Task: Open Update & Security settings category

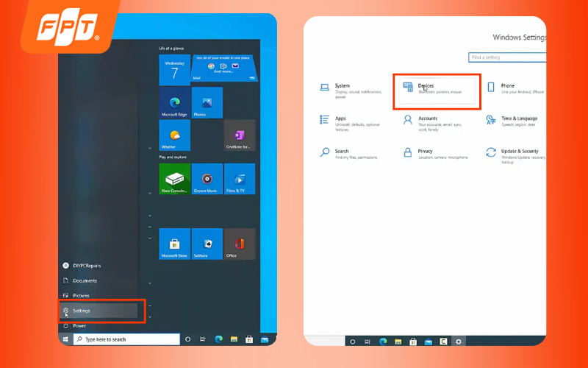Action: click(x=517, y=156)
